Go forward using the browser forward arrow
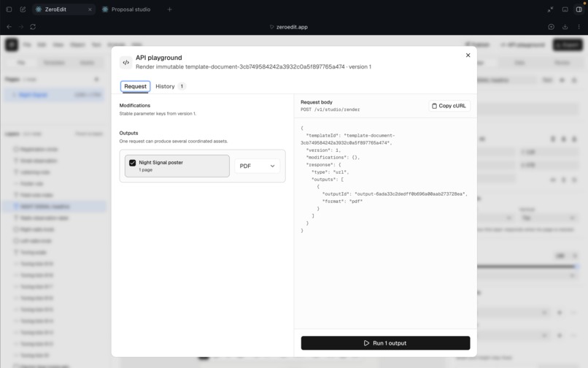Screen dimensions: 588x368 (x=21, y=27)
